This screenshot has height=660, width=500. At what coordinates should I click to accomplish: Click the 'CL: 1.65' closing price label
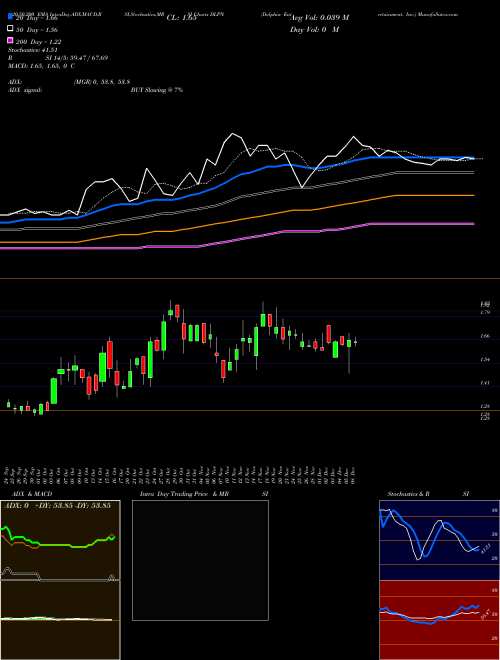[x=182, y=18]
